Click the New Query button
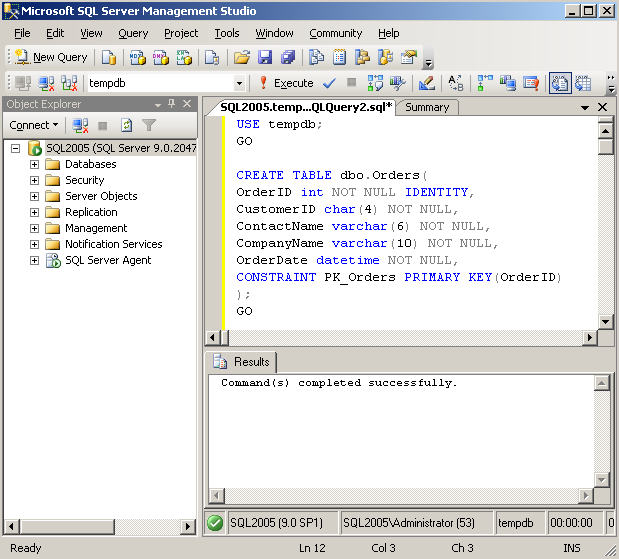Screen dimensions: 619x559 tap(51, 58)
